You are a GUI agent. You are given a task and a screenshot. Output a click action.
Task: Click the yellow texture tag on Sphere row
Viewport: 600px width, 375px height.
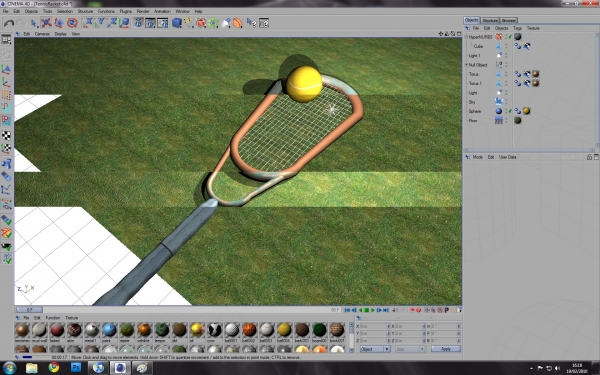coord(527,111)
